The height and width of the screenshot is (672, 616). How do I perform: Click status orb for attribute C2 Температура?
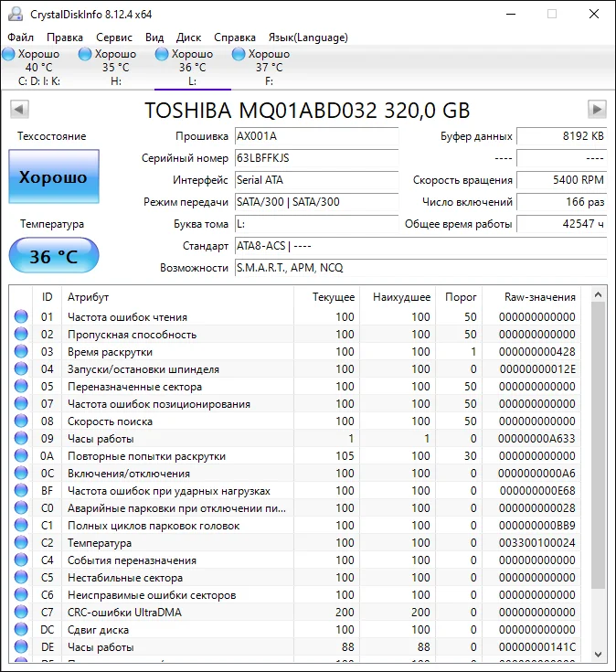[x=21, y=542]
